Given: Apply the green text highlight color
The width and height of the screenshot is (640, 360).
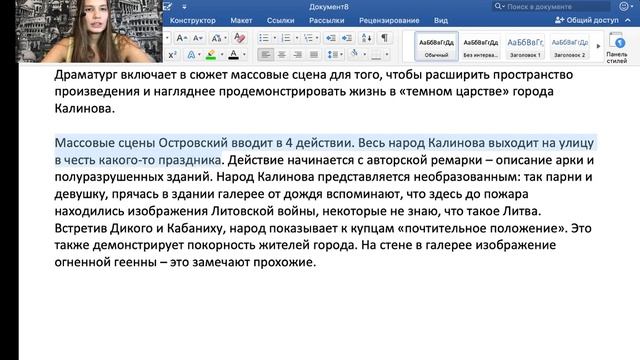Looking at the screenshot, I should (x=211, y=54).
